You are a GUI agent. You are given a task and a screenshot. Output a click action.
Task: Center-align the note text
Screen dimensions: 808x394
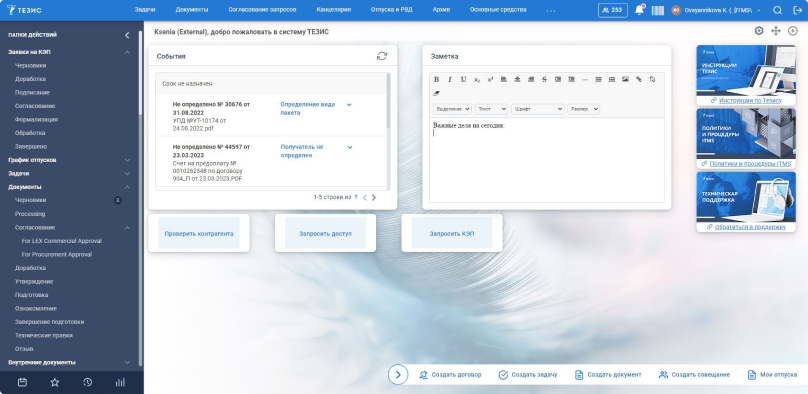[517, 79]
